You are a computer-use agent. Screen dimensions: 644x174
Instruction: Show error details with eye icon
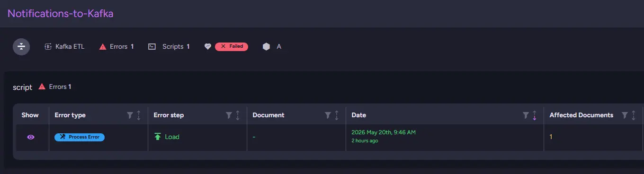31,137
